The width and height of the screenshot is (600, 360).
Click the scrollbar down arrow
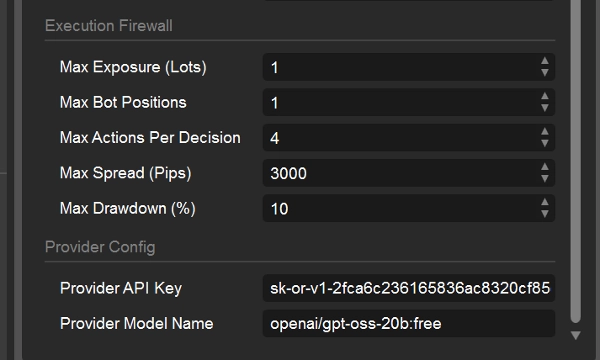pos(576,336)
